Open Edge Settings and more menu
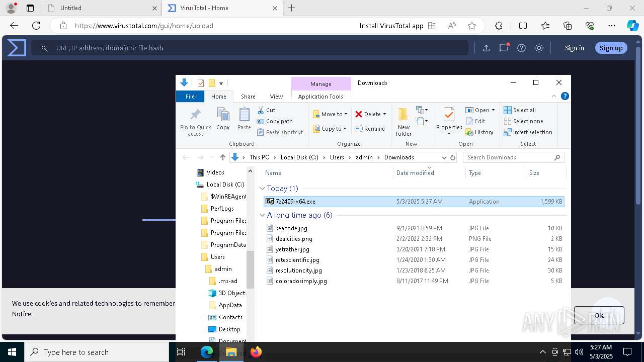The height and width of the screenshot is (362, 644). point(612,26)
